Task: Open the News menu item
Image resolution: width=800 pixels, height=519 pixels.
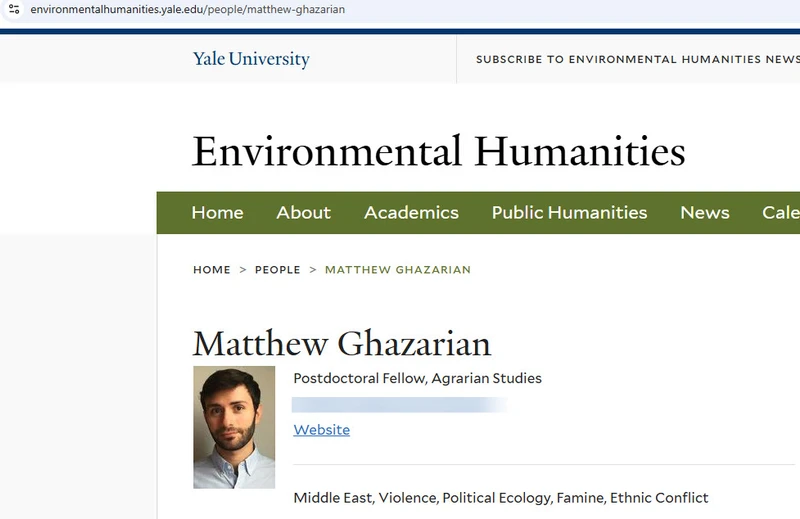Action: pos(705,212)
